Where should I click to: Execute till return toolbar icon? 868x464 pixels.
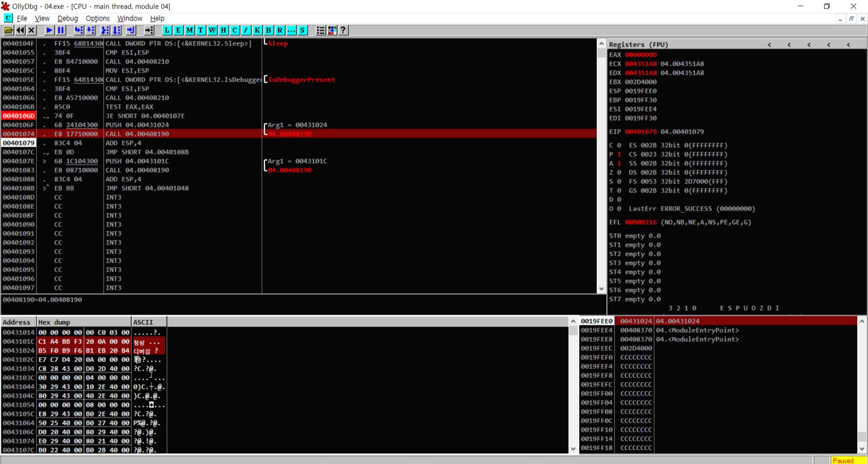[x=131, y=30]
